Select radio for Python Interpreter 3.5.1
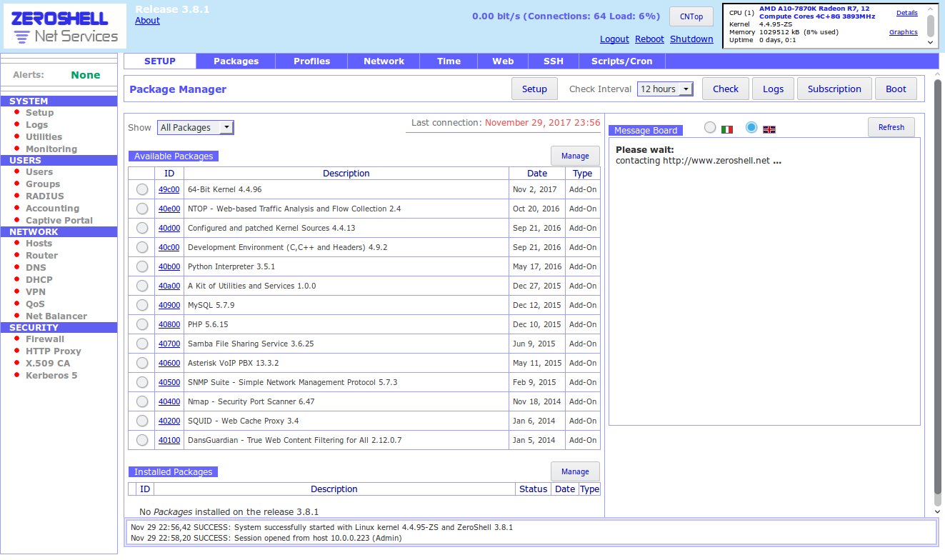The width and height of the screenshot is (945, 560). pyautogui.click(x=142, y=266)
